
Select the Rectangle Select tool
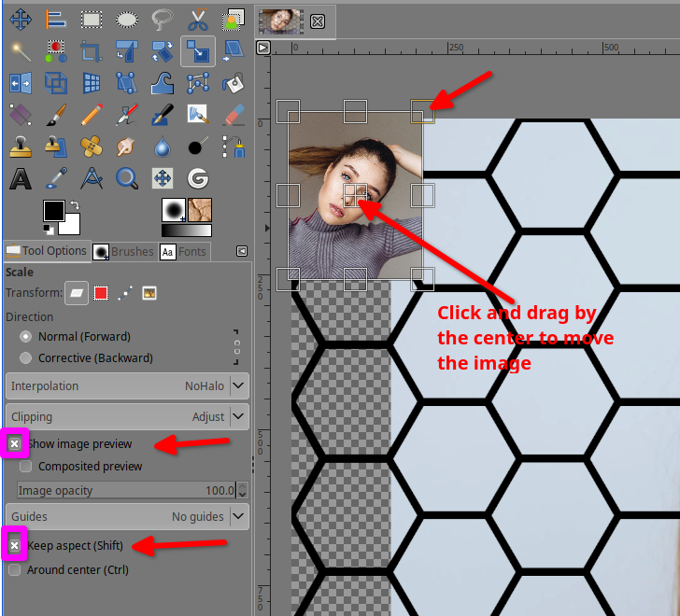click(x=92, y=20)
